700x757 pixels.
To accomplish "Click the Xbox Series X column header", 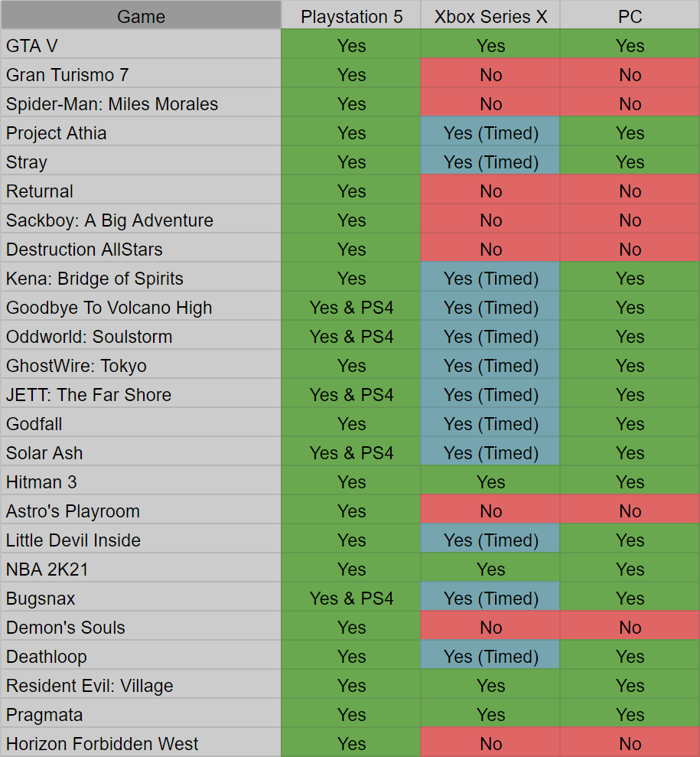I will [490, 16].
